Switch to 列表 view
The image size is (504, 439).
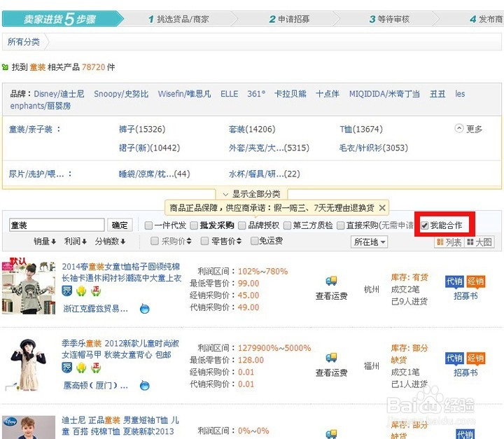point(449,242)
